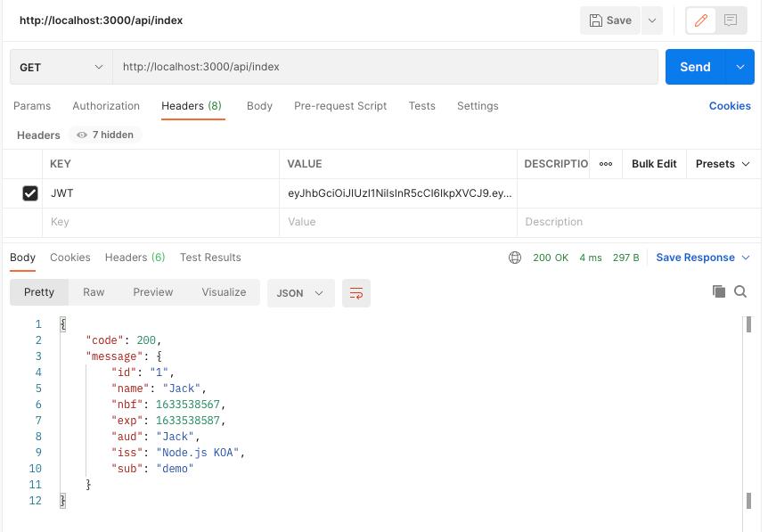Open the Cookies link
Viewport: 768px width, 532px height.
tap(730, 106)
